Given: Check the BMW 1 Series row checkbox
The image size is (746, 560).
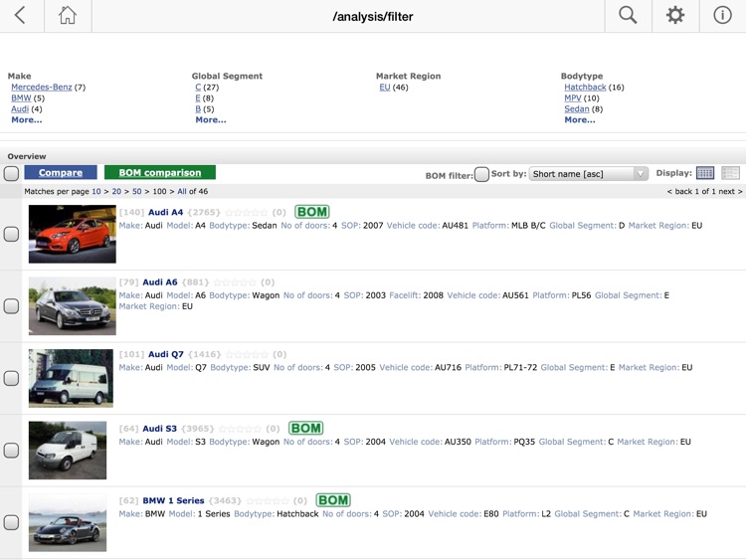Looking at the screenshot, I should pyautogui.click(x=11, y=522).
